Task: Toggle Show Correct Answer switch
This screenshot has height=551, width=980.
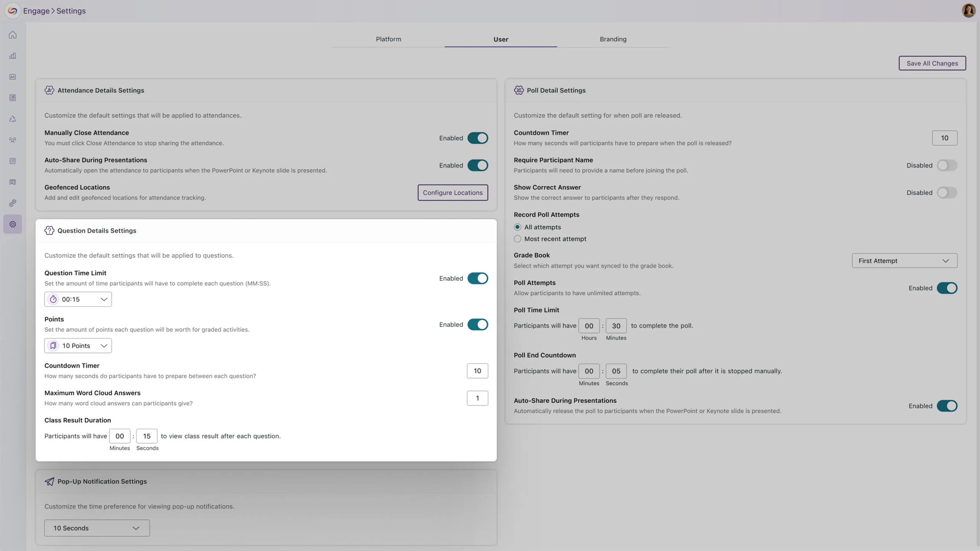Action: (947, 192)
